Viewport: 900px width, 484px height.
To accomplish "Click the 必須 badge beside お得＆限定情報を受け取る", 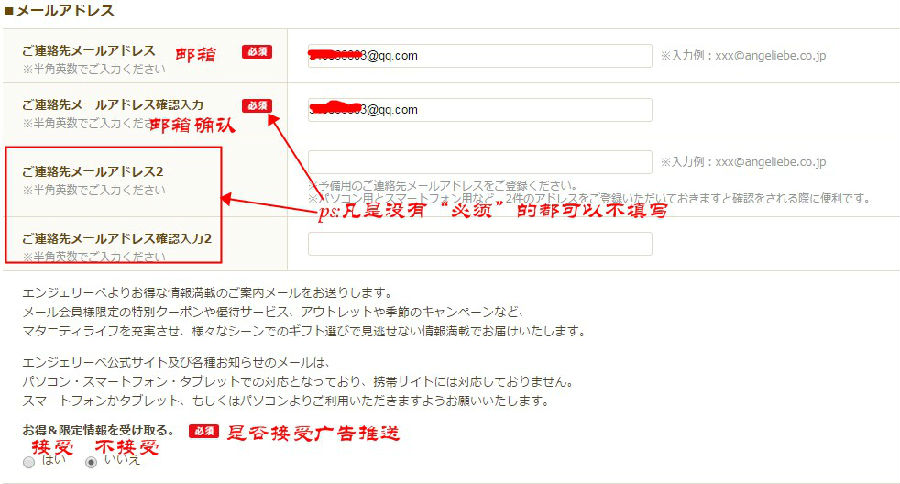I will 204,431.
